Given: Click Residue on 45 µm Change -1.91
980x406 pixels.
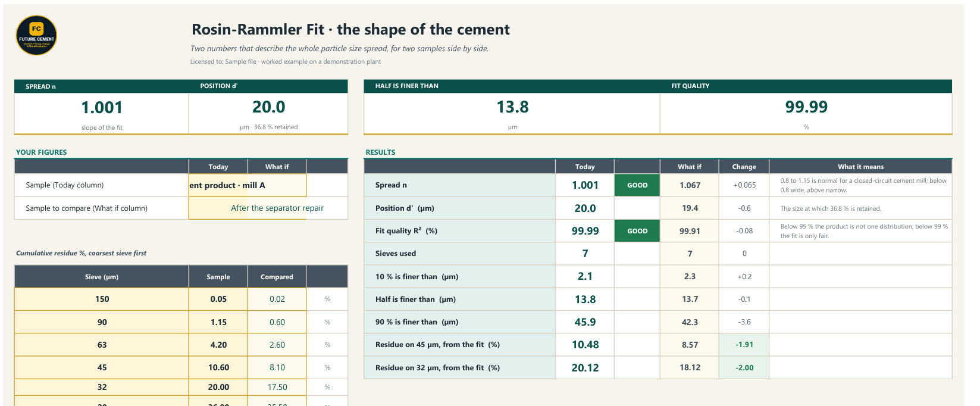Looking at the screenshot, I should click(x=744, y=345).
